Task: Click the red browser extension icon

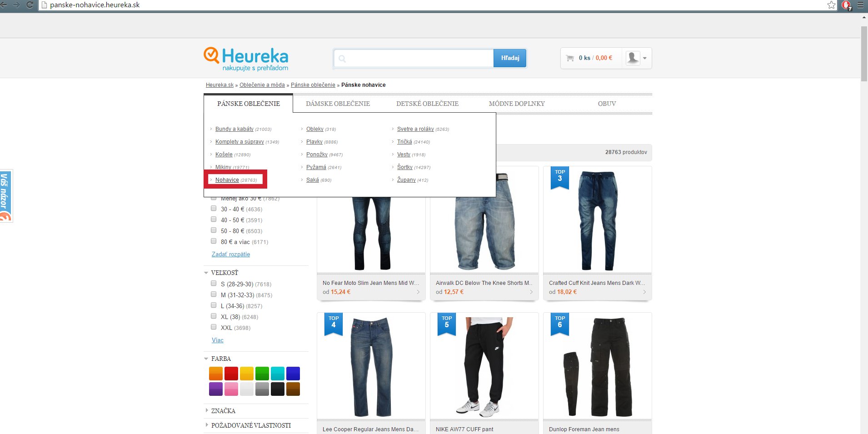Action: coord(846,5)
